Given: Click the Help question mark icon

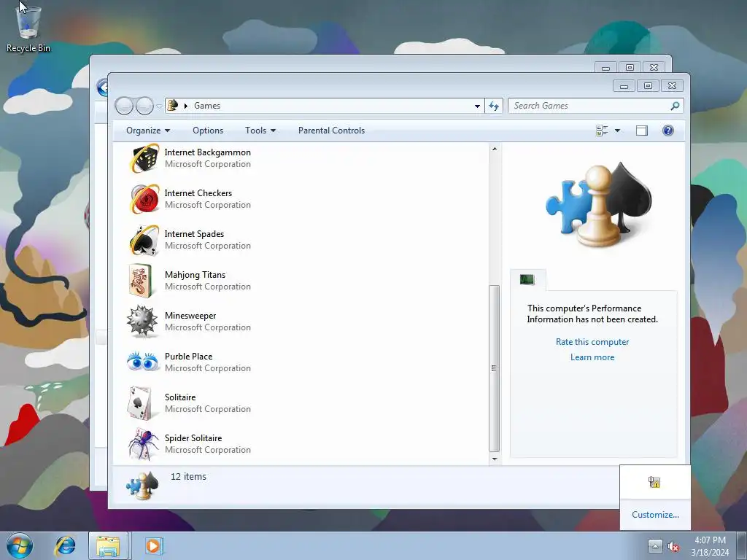Looking at the screenshot, I should click(x=668, y=131).
